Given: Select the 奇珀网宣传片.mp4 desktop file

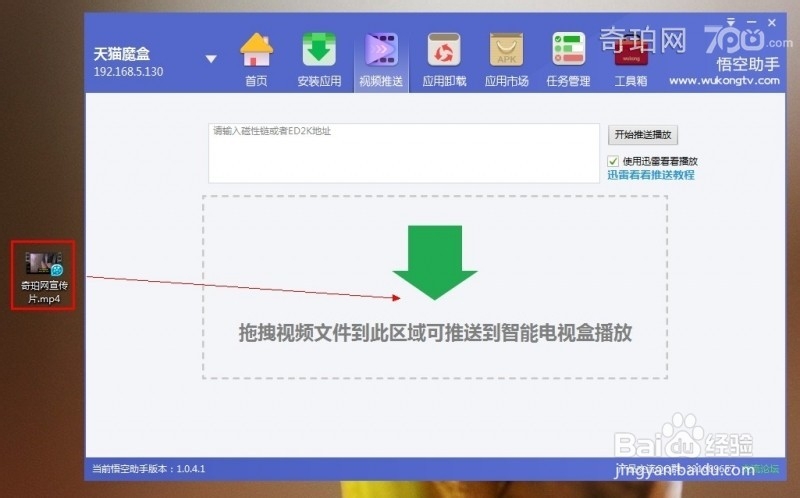Looking at the screenshot, I should [43, 276].
